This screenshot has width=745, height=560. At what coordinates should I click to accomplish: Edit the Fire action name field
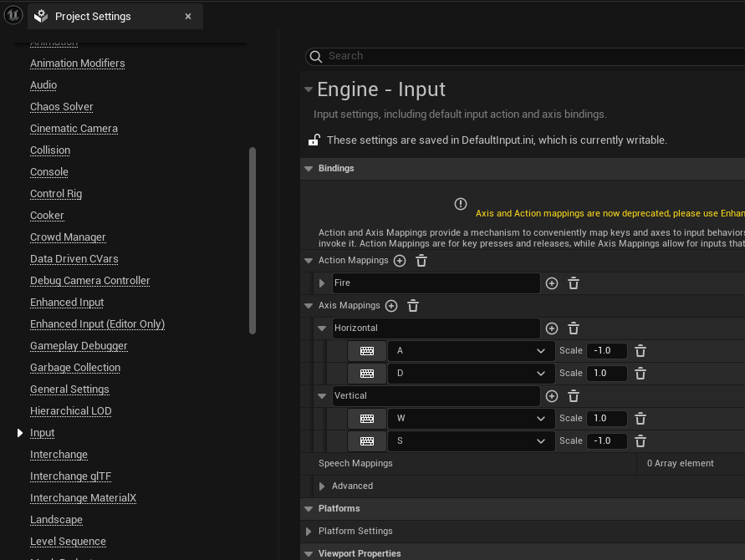point(436,283)
